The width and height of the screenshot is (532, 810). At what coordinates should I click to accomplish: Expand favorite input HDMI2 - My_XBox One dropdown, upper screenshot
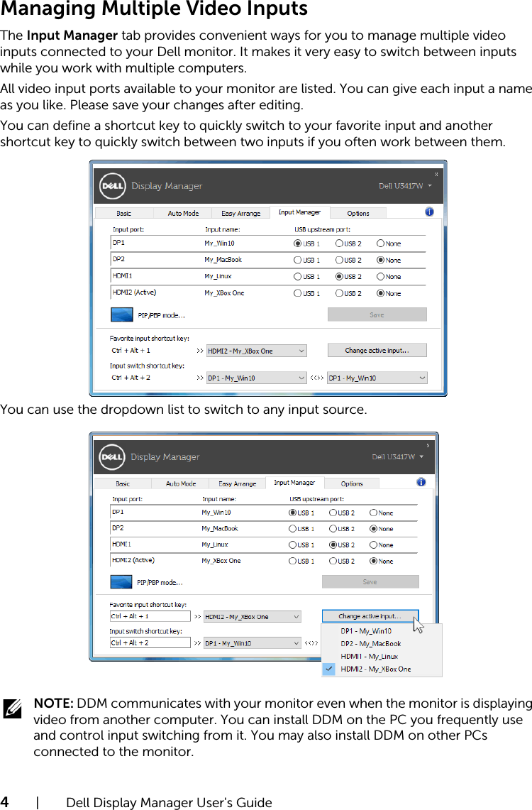pos(257,351)
